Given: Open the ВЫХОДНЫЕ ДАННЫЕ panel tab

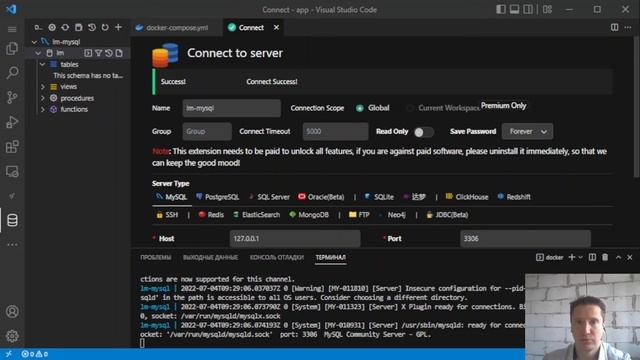Looking at the screenshot, I should click(210, 257).
